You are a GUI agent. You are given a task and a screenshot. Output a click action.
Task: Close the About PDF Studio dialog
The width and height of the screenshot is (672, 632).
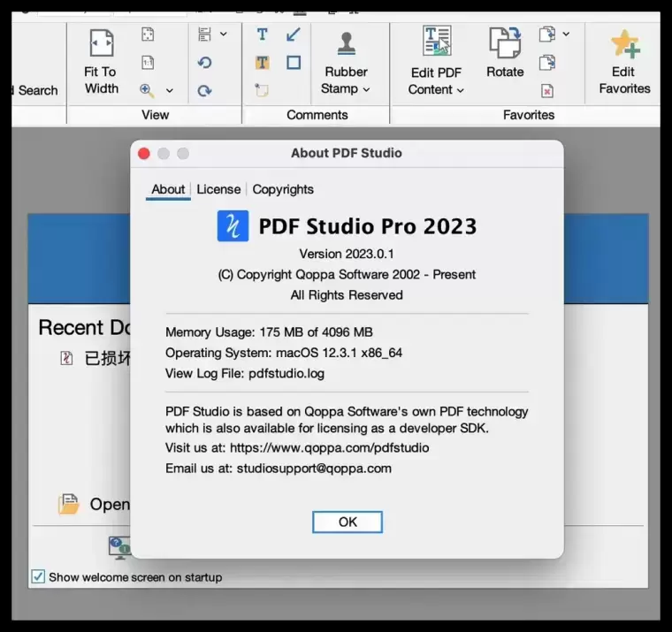144,154
